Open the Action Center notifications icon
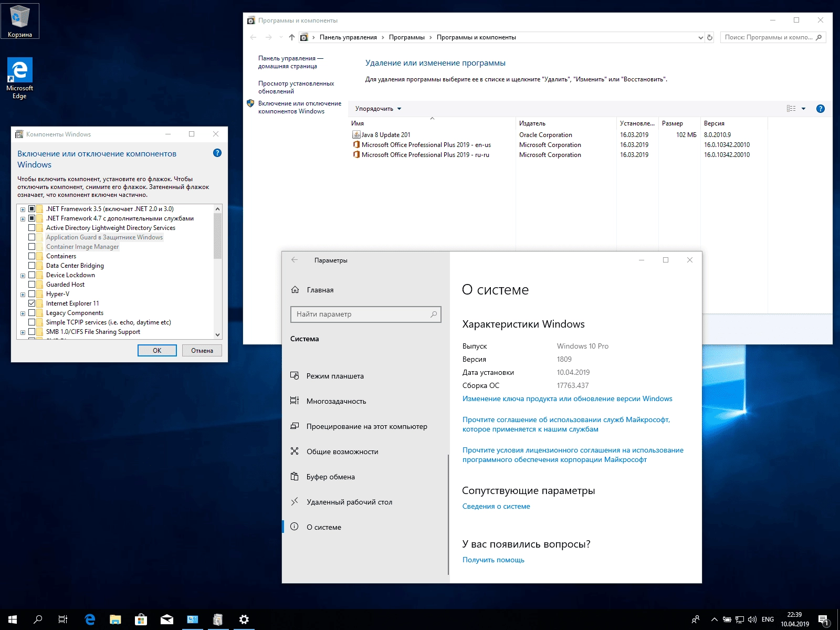Viewport: 840px width, 630px height. click(x=823, y=620)
